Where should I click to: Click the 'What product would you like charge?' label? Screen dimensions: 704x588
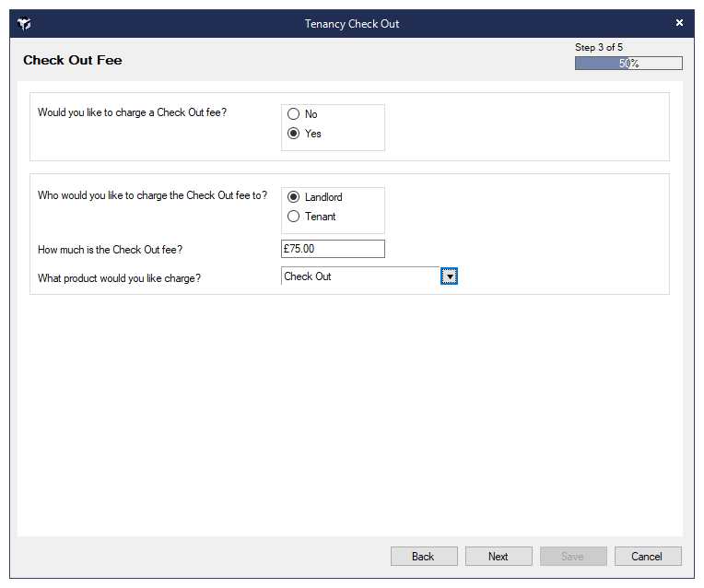[x=120, y=277]
